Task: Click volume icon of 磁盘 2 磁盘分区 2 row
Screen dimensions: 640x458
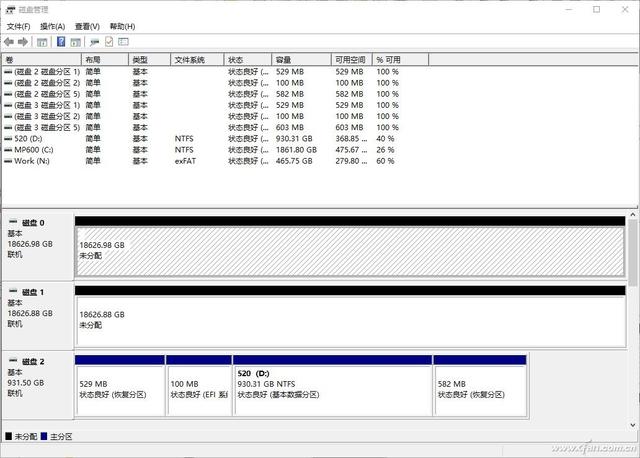Action: (x=8, y=83)
